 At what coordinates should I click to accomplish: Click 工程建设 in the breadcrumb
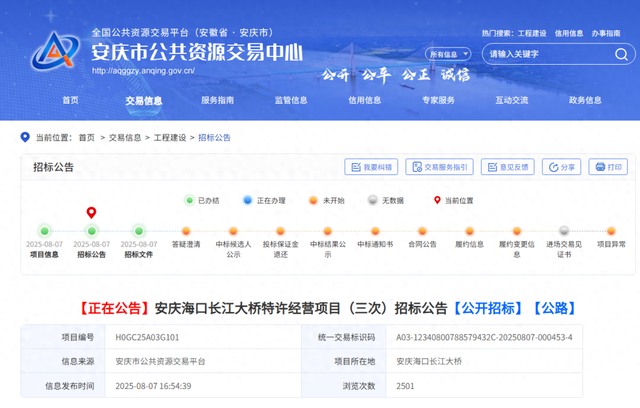pos(170,138)
